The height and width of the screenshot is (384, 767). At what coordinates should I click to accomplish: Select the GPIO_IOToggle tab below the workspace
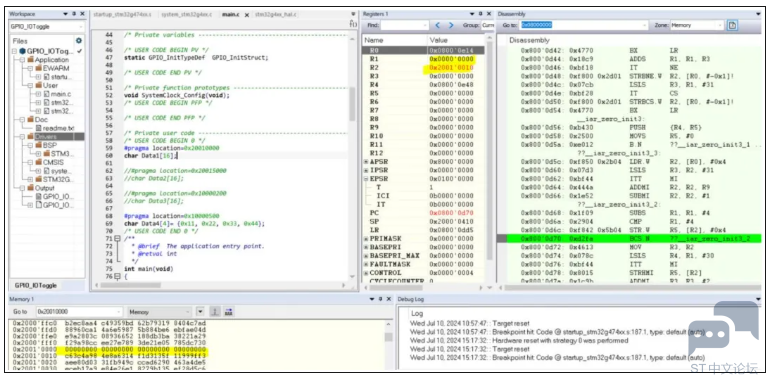point(36,285)
